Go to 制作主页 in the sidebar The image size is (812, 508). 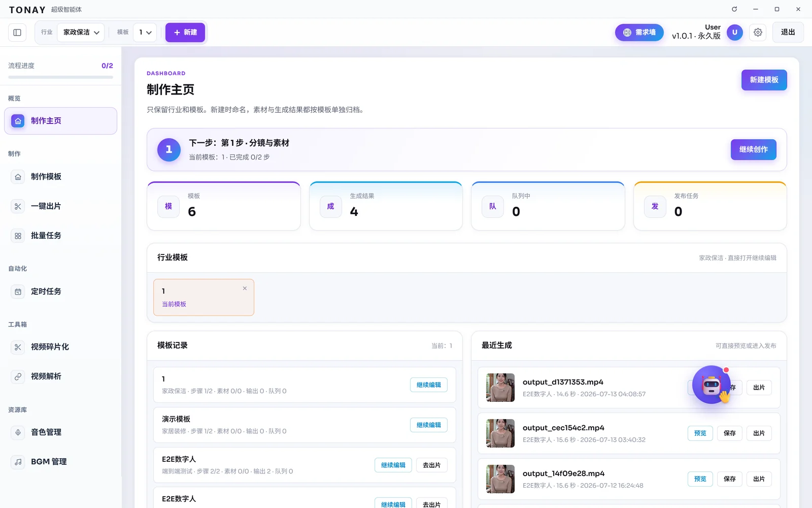point(60,121)
